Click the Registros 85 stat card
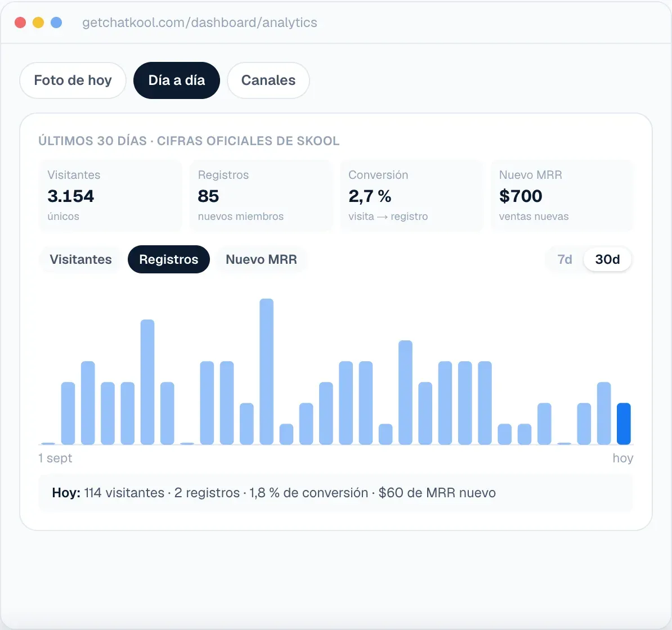Viewport: 672px width, 630px height. click(261, 196)
